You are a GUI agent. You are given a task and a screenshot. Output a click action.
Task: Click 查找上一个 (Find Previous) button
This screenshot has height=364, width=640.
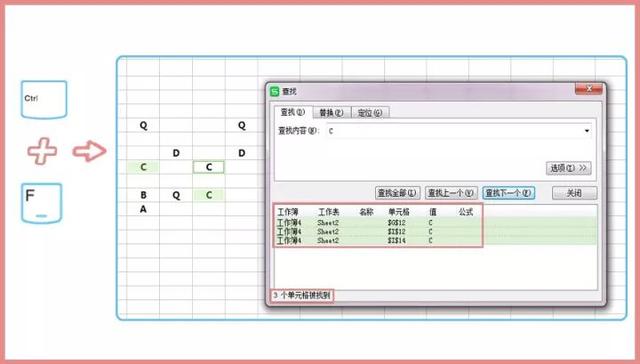click(x=450, y=193)
